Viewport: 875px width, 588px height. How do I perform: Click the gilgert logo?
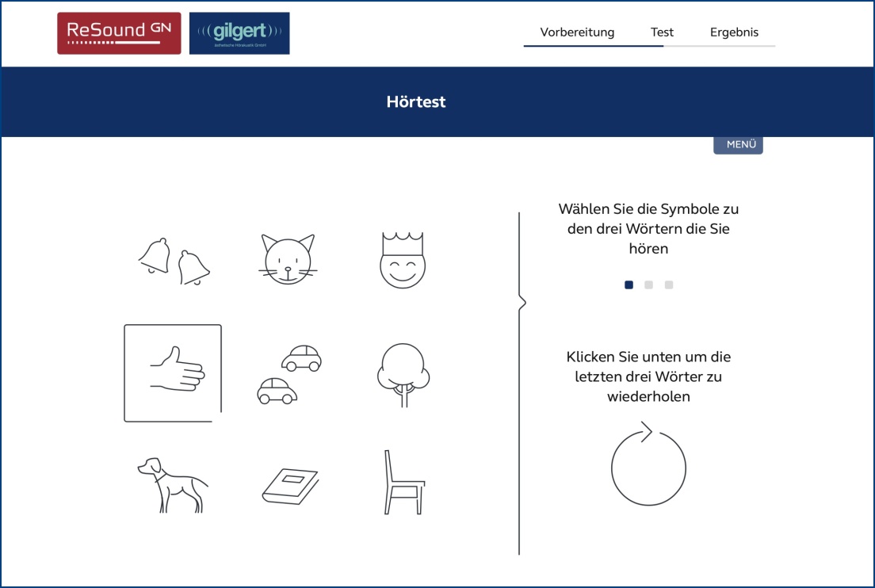tap(239, 33)
